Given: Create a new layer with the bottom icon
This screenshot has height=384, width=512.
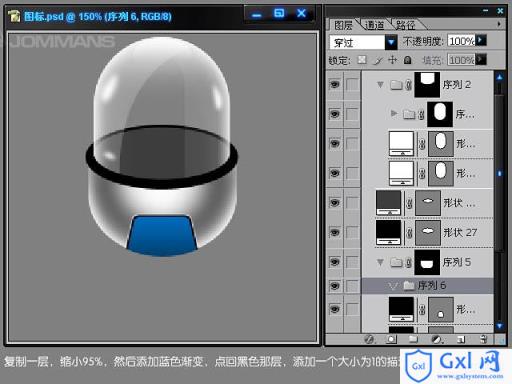Looking at the screenshot, I should tap(461, 339).
